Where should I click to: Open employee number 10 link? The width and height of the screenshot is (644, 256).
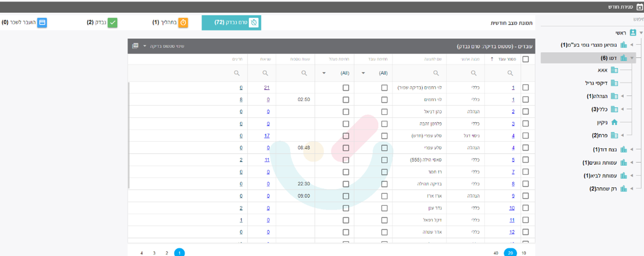coord(512,208)
